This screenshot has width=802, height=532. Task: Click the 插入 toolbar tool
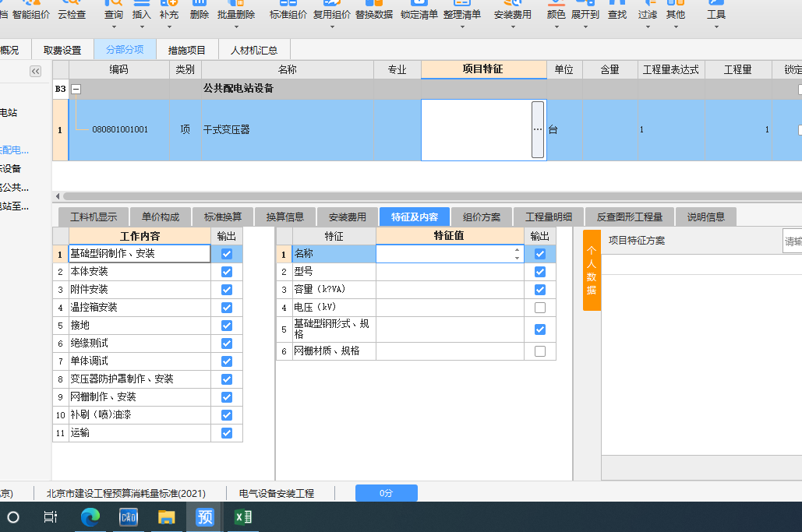point(142,14)
